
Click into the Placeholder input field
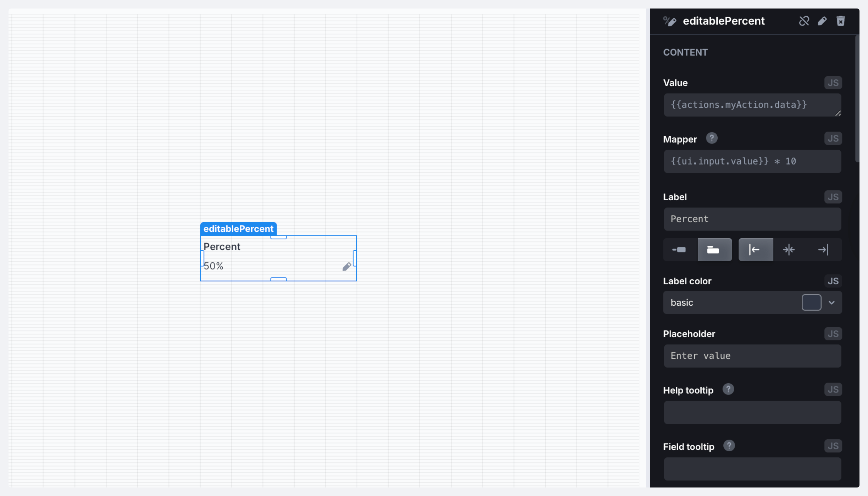coord(752,356)
